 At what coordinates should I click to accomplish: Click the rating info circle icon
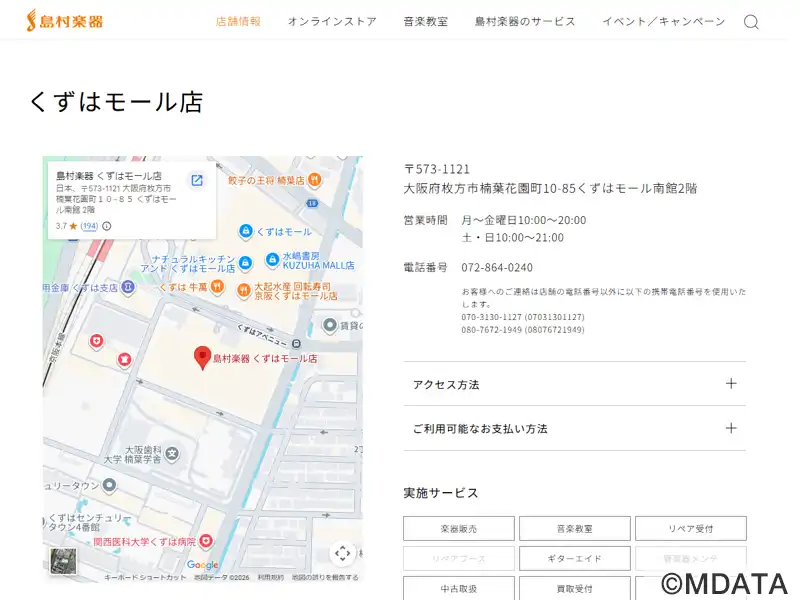point(107,226)
